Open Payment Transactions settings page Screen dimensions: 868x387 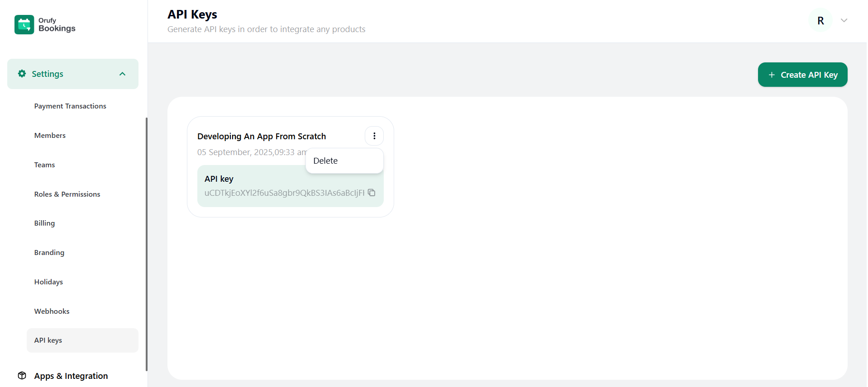[70, 106]
